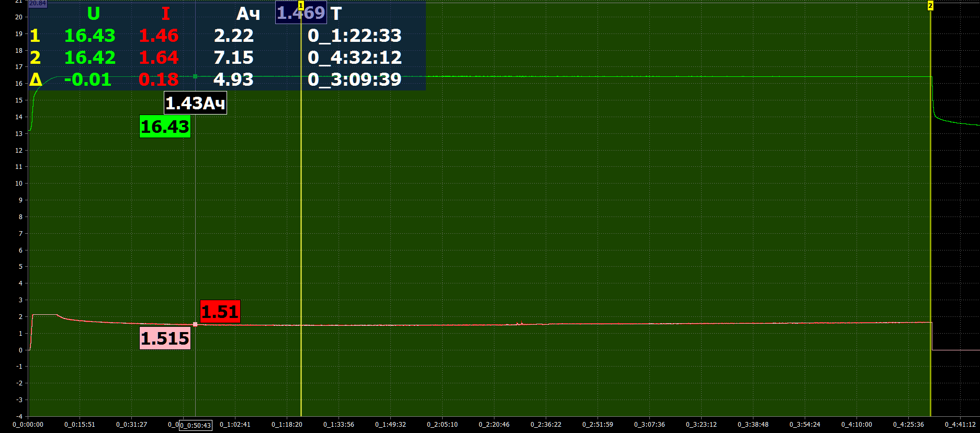
Task: Select cursor marker 1 flag at top
Action: 301,6
